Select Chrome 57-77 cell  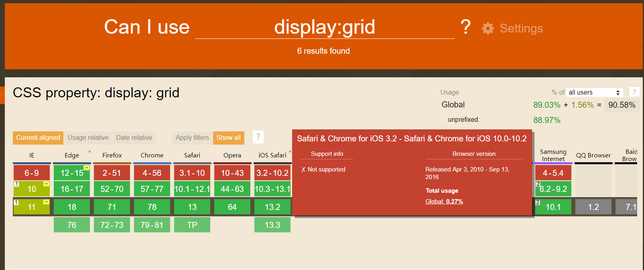pos(152,189)
